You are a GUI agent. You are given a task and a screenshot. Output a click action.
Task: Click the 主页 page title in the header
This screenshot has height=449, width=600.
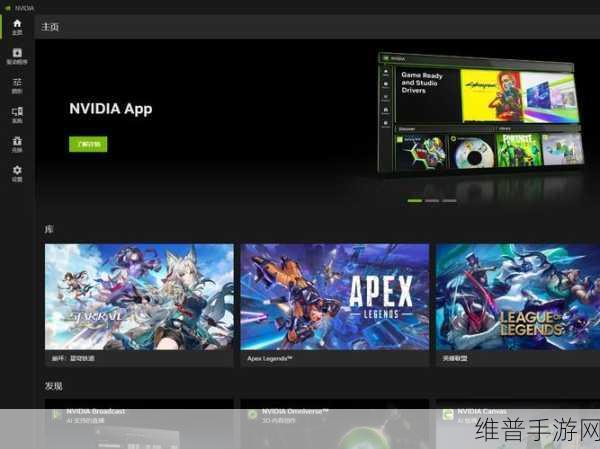(50, 27)
